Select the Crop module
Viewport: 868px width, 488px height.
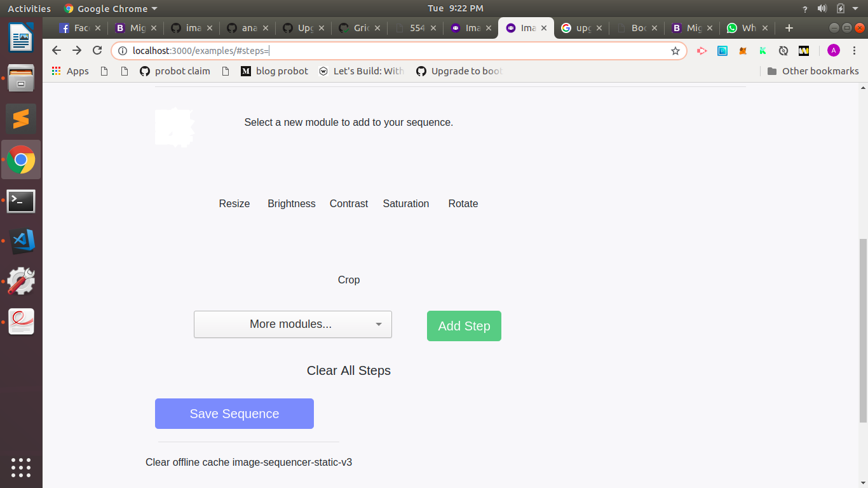tap(349, 280)
